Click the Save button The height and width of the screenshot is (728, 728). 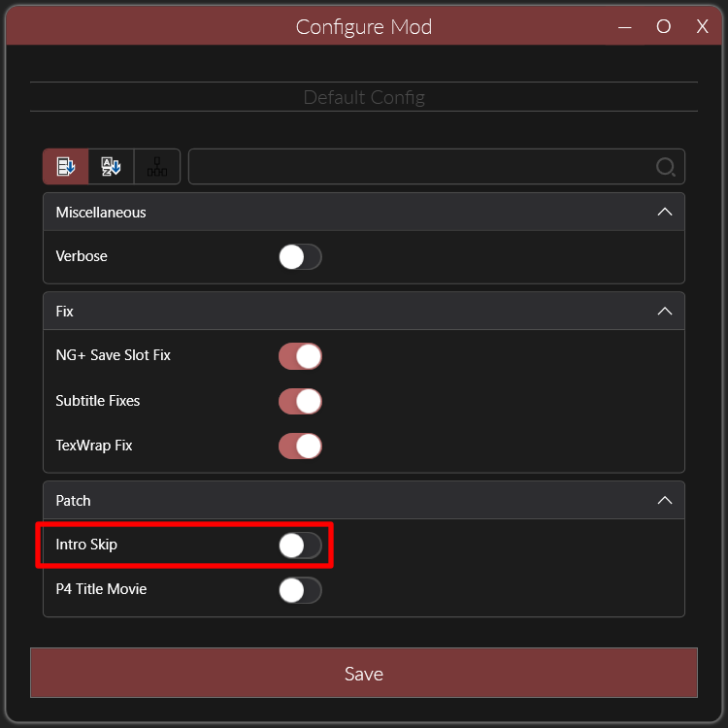(x=364, y=673)
